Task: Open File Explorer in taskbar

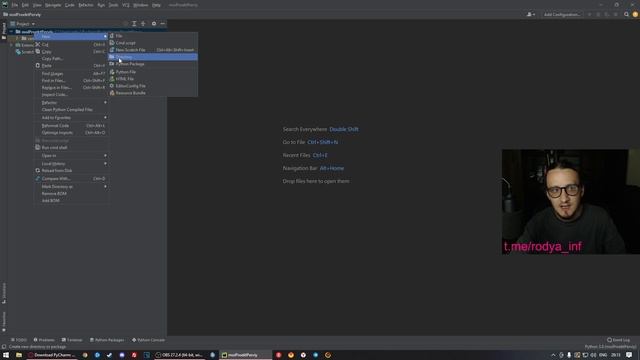Action: point(19,355)
